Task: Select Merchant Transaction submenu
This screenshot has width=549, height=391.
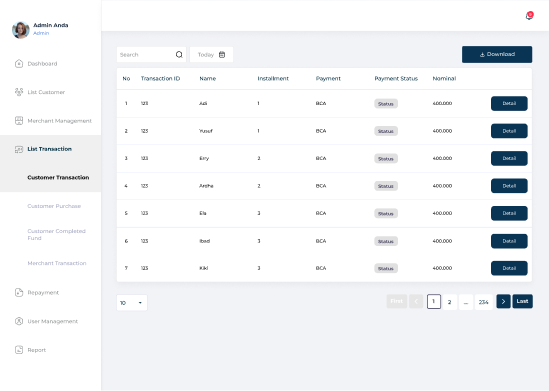Action: coord(57,263)
